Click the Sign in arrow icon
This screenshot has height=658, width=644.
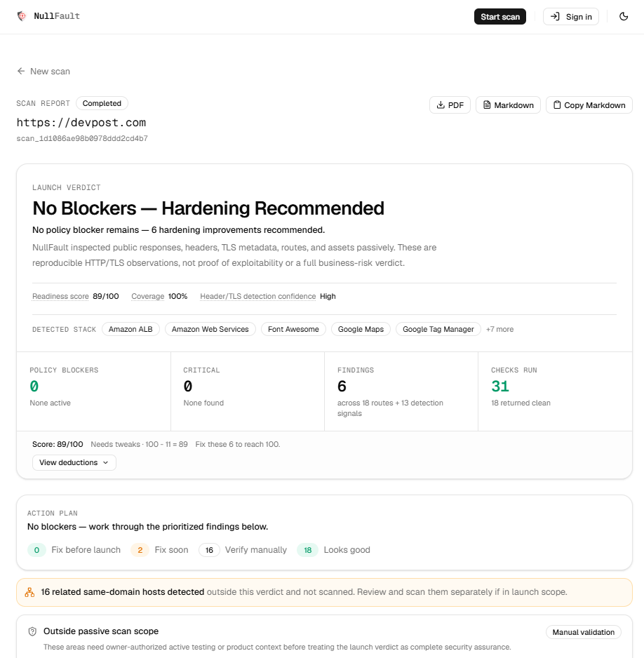[555, 17]
